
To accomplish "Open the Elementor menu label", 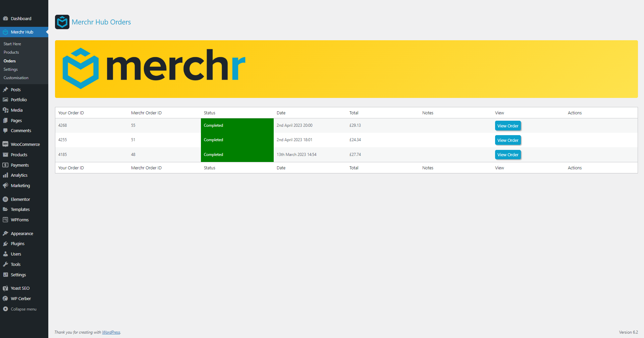I will (x=20, y=199).
